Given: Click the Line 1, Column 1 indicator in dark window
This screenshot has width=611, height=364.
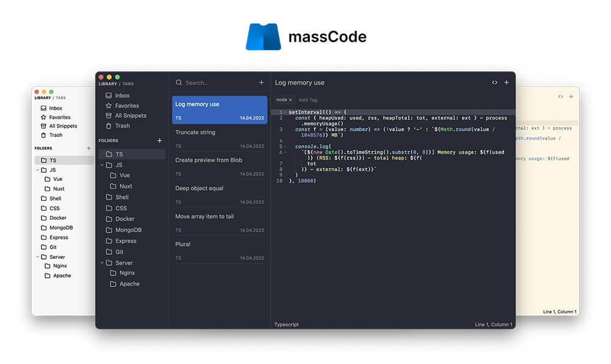Looking at the screenshot, I should [x=493, y=324].
